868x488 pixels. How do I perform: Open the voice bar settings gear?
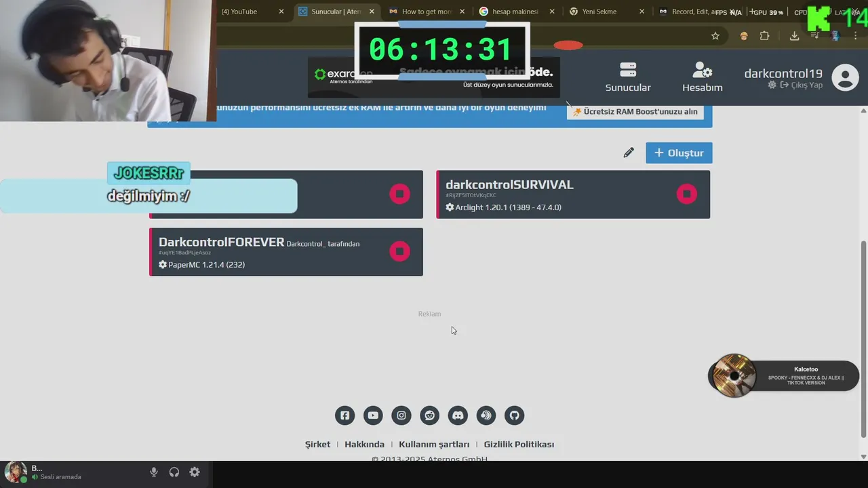click(x=195, y=472)
